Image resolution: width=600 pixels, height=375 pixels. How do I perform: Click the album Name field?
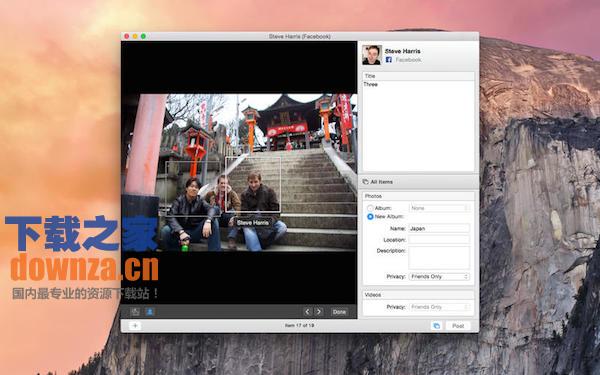pos(439,228)
